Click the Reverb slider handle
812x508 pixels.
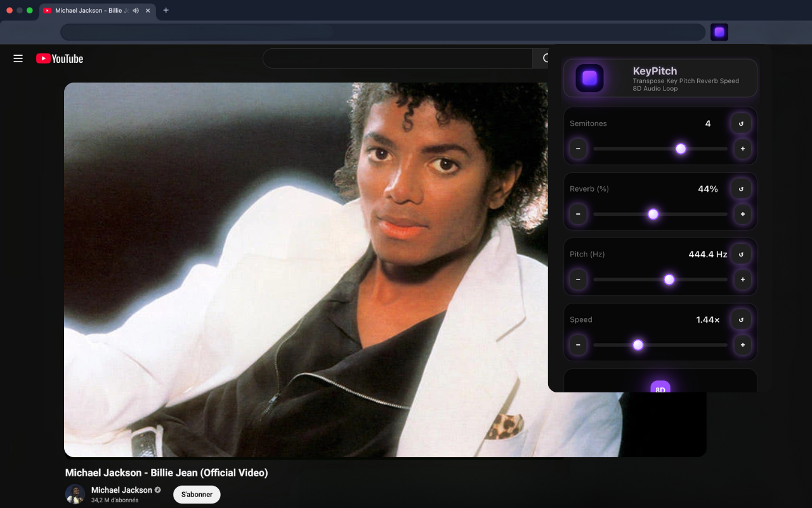(653, 214)
